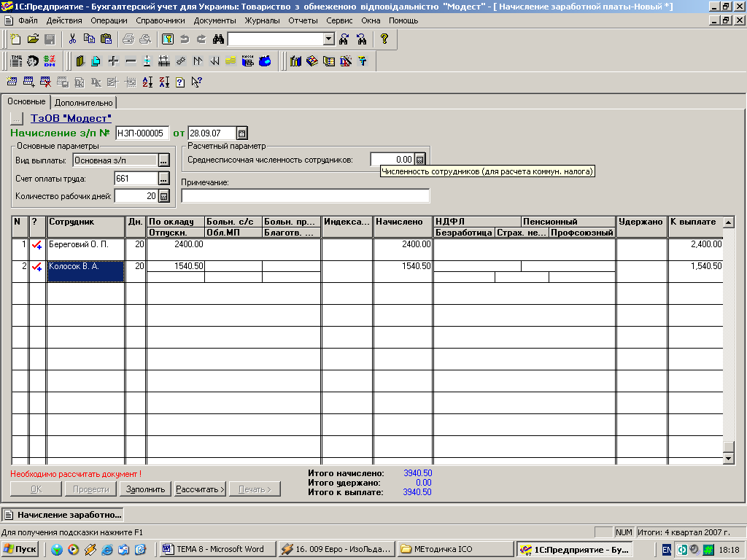Click Начисление заработно... window tab in bottom bar
The image size is (747, 560).
coord(63,515)
